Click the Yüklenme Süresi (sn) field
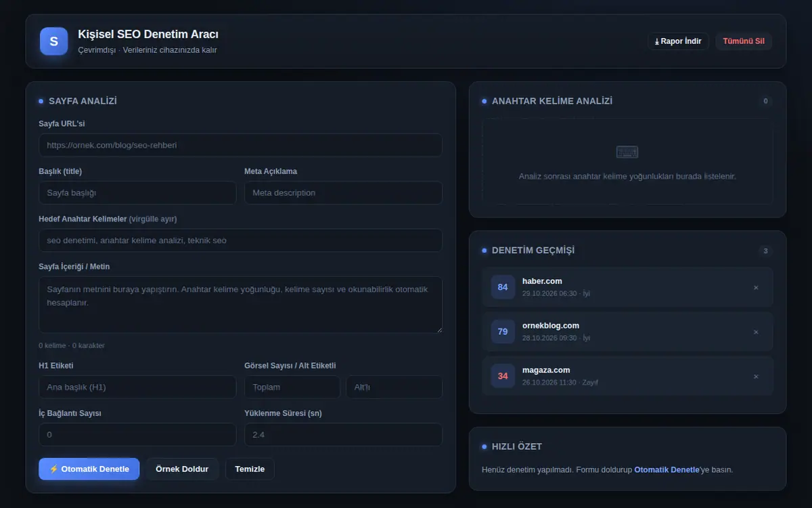Image resolution: width=812 pixels, height=508 pixels. pyautogui.click(x=343, y=435)
